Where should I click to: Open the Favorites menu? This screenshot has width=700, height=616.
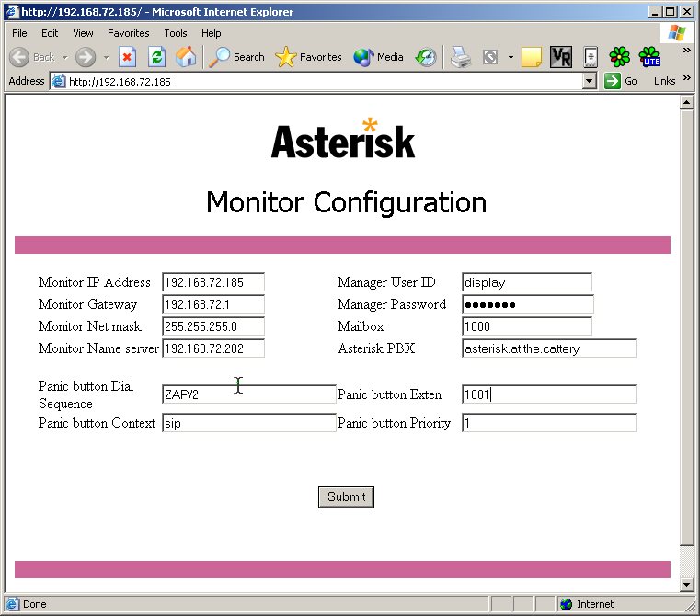click(129, 33)
